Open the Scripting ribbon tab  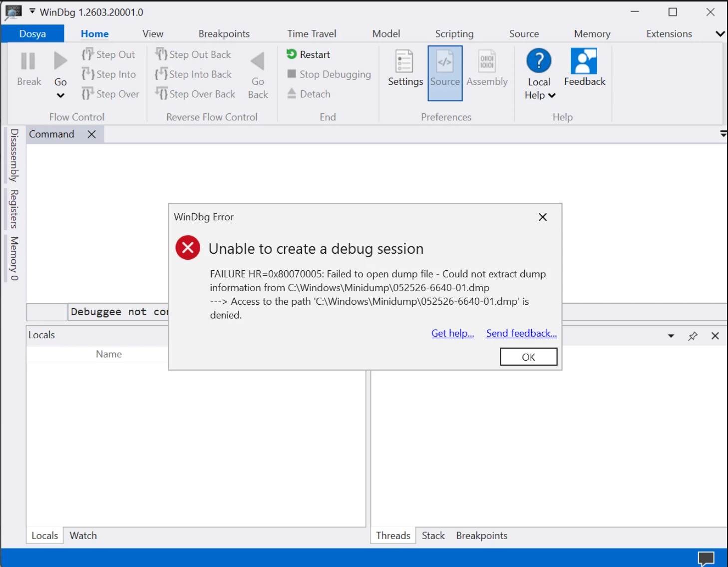coord(454,34)
